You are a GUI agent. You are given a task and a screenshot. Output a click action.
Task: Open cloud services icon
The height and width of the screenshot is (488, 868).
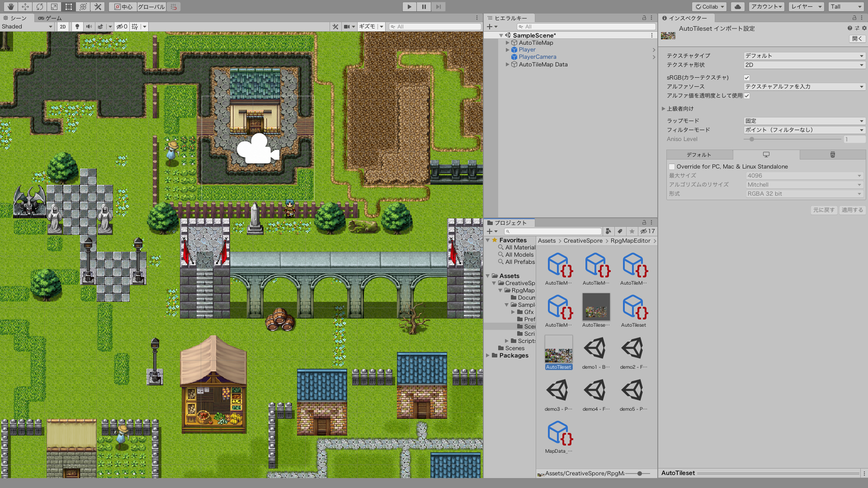(x=738, y=7)
